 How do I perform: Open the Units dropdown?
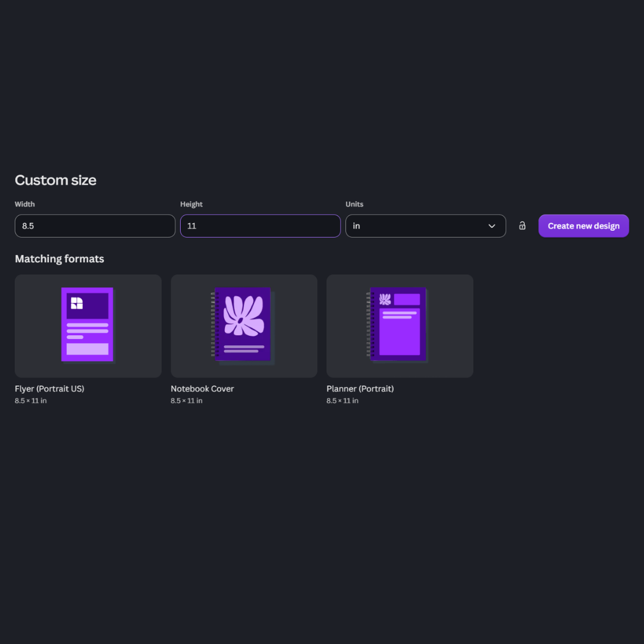point(426,226)
